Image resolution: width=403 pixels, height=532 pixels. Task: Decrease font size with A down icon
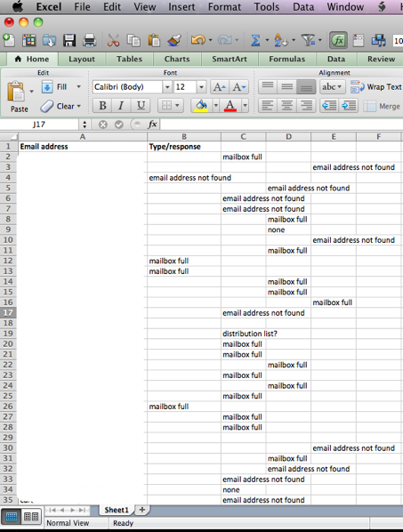click(238, 87)
